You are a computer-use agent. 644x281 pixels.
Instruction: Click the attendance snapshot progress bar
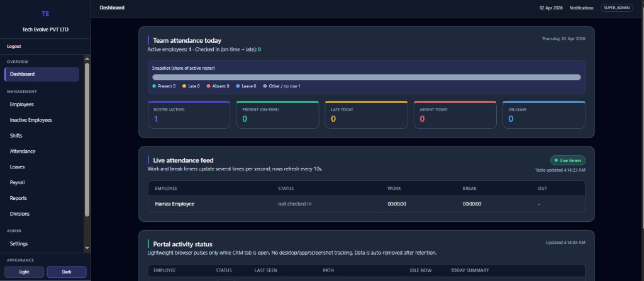[x=367, y=77]
